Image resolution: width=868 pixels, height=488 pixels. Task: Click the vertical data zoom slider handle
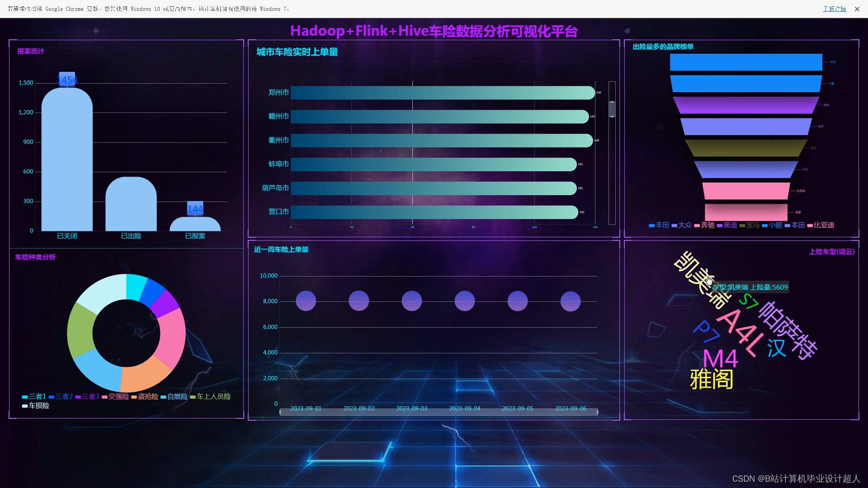[x=612, y=109]
